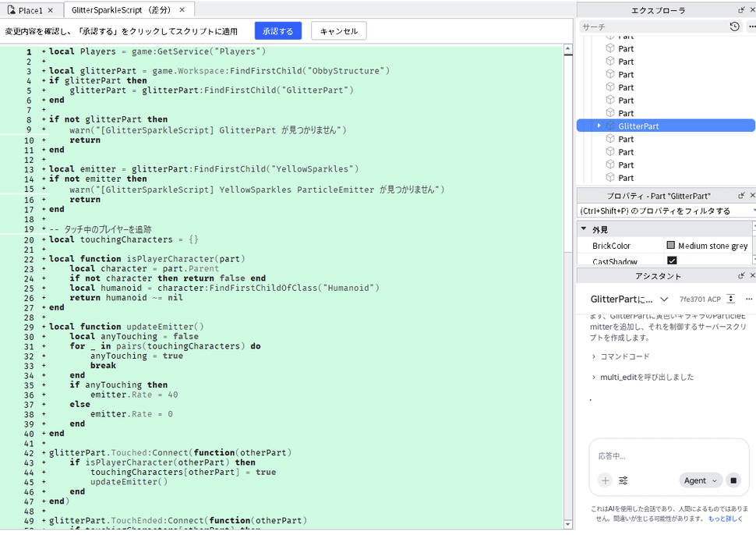The image size is (756, 535).
Task: Select the GlitterPart row in Explorer
Action: (666, 126)
